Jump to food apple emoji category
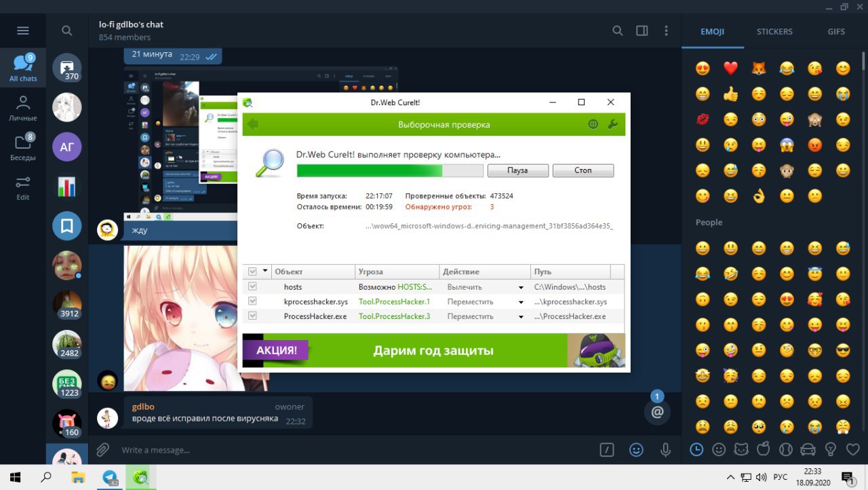The height and width of the screenshot is (490, 868). coord(764,449)
